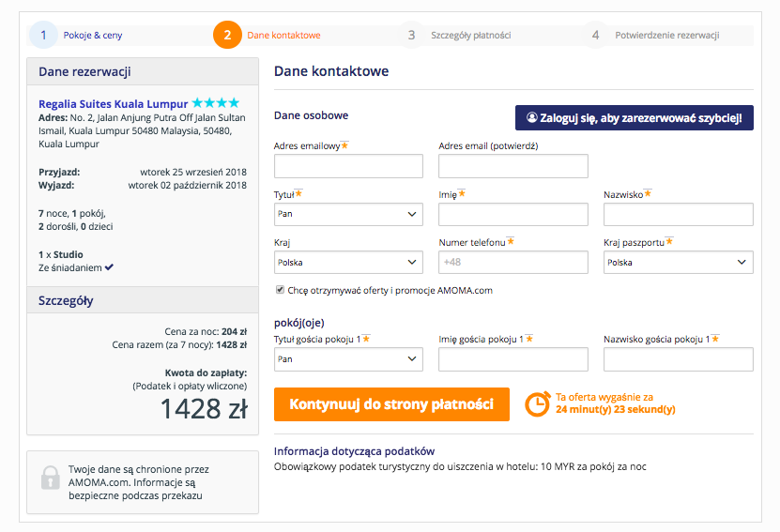The width and height of the screenshot is (780, 532).
Task: Click Kontynuuj do strony płatności button
Action: (391, 404)
